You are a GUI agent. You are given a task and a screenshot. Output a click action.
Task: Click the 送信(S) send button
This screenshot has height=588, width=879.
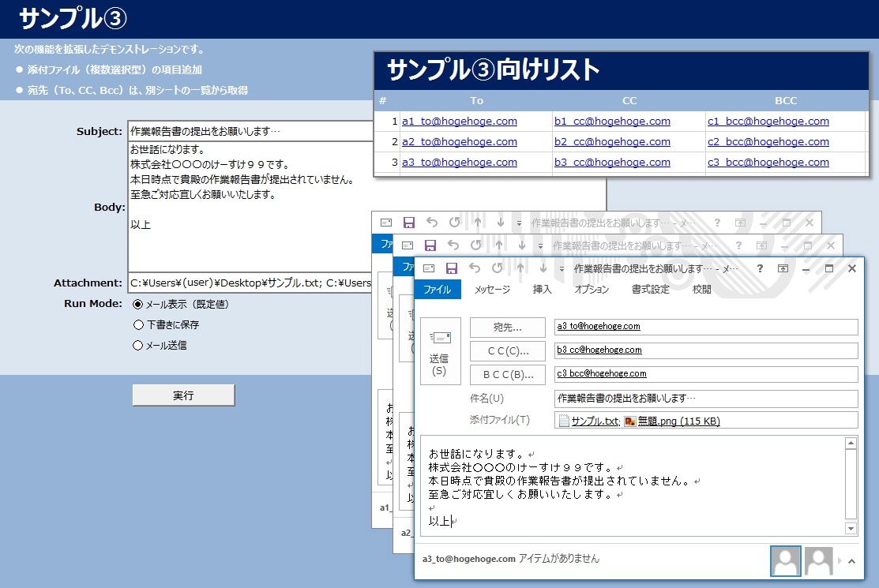pyautogui.click(x=440, y=351)
